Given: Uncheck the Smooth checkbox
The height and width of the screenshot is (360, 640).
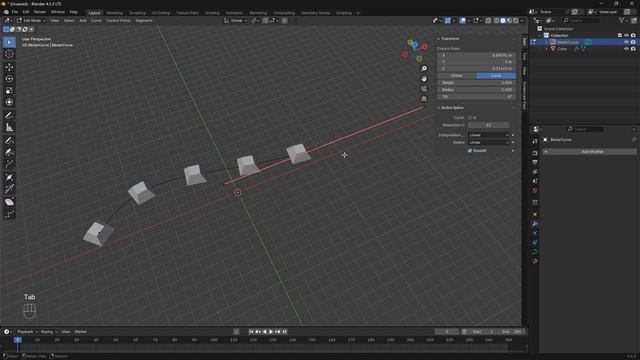Looking at the screenshot, I should click(470, 151).
